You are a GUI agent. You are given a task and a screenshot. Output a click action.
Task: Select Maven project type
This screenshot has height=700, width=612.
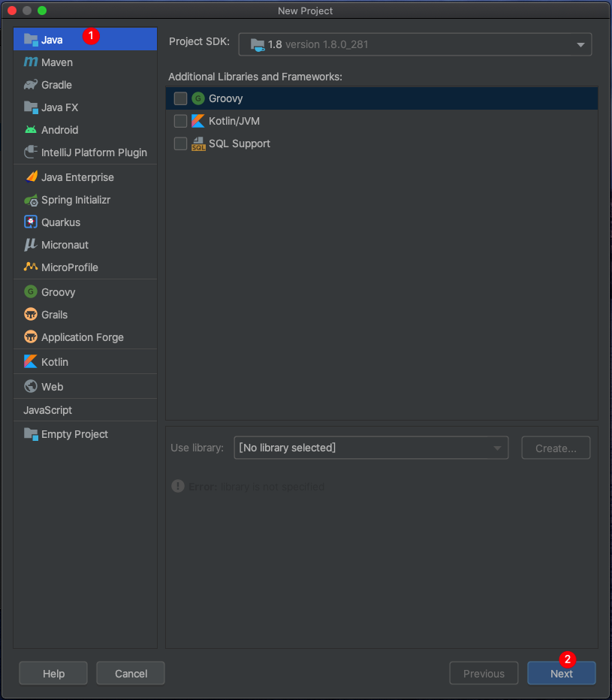pyautogui.click(x=86, y=62)
